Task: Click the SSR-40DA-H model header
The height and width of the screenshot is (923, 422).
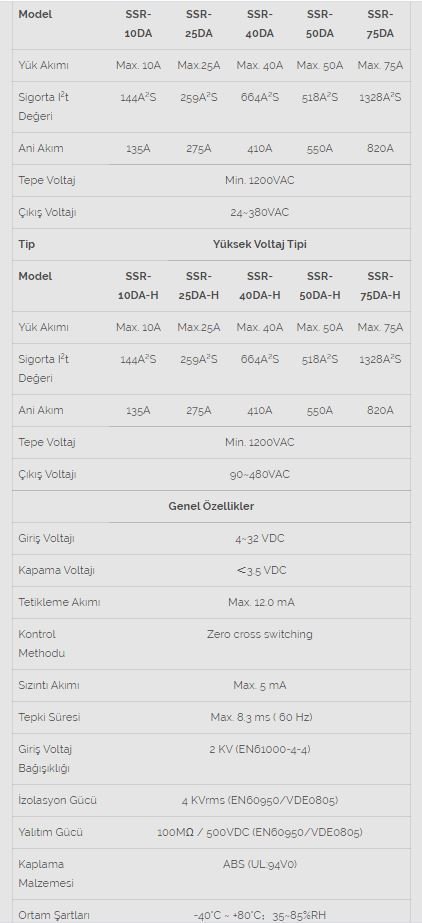Action: pyautogui.click(x=260, y=285)
